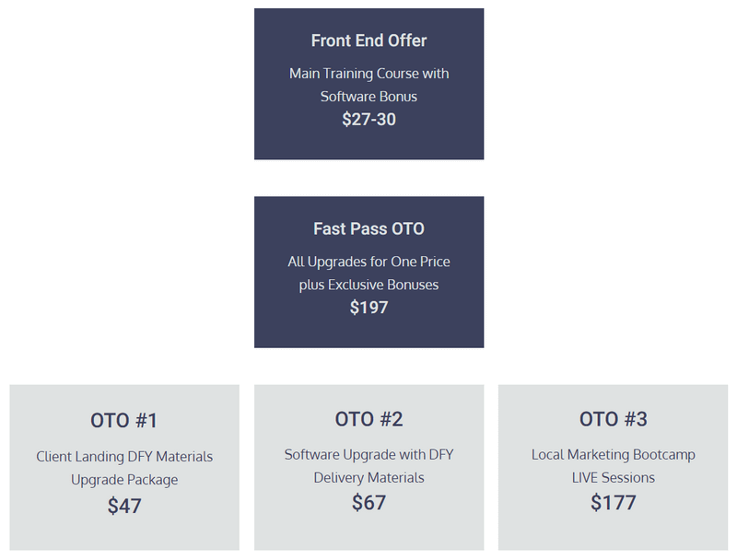The height and width of the screenshot is (560, 737).
Task: Click the OTO #2 heading
Action: point(369,419)
